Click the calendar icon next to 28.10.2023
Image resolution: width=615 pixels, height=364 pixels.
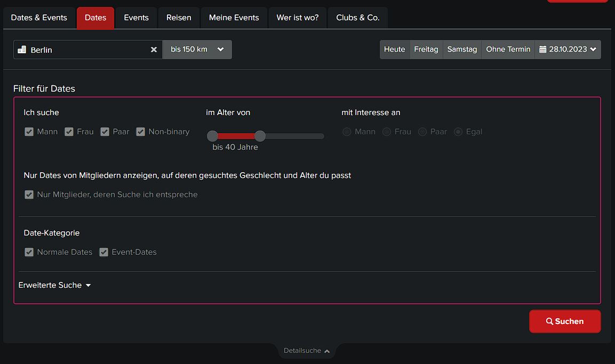pyautogui.click(x=543, y=50)
